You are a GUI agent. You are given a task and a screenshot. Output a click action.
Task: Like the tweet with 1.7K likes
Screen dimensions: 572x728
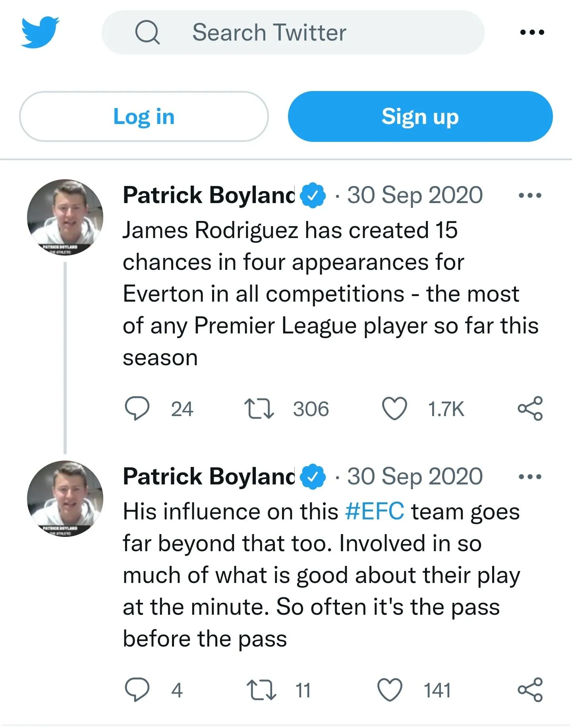tap(394, 409)
